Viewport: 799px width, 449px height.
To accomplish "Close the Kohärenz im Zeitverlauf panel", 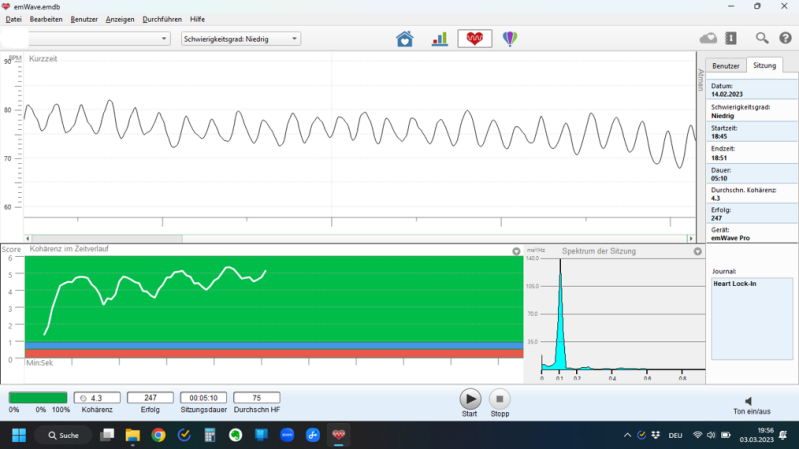I will pos(516,251).
